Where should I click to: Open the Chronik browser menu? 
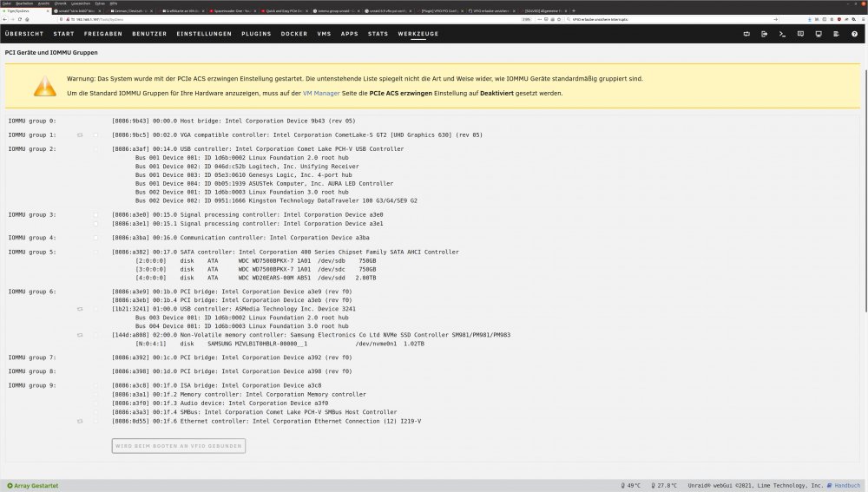tap(60, 3)
